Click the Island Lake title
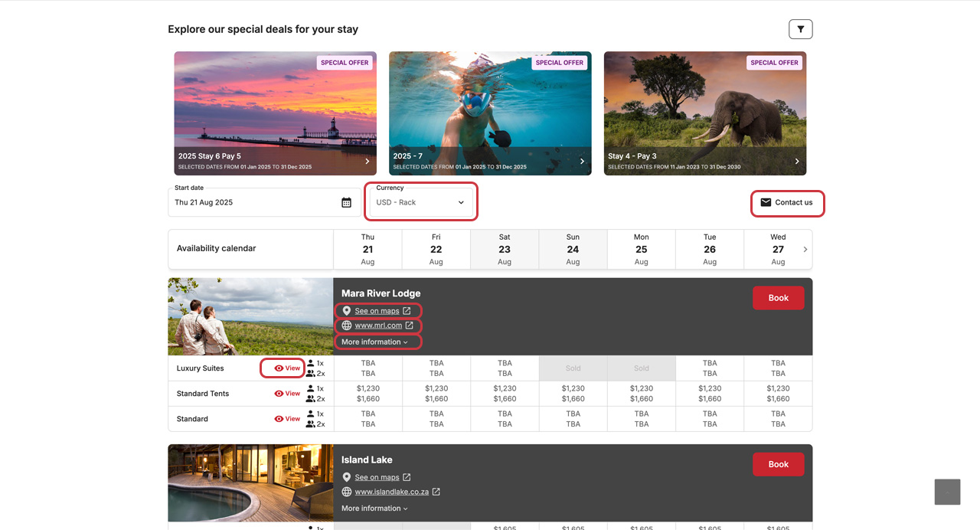The height and width of the screenshot is (530, 980). [x=367, y=460]
